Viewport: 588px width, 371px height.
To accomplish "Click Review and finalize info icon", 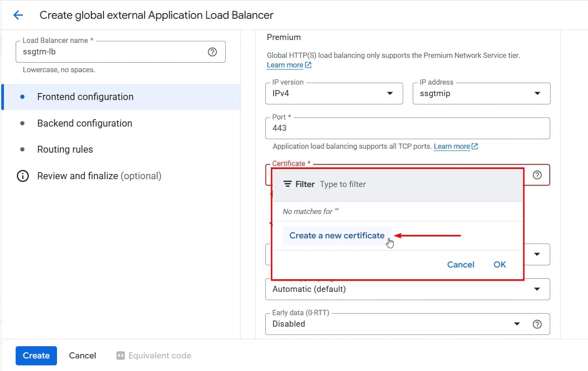I will [22, 176].
